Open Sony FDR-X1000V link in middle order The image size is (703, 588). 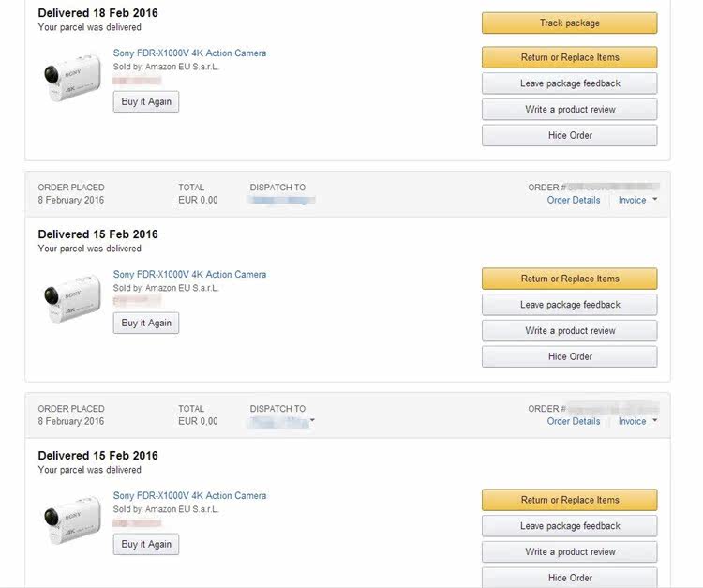[189, 274]
